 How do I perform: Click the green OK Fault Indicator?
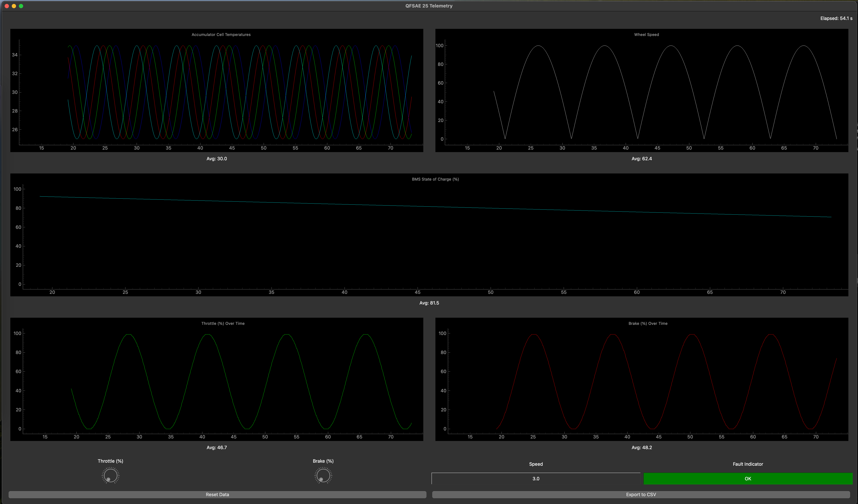[748, 479]
